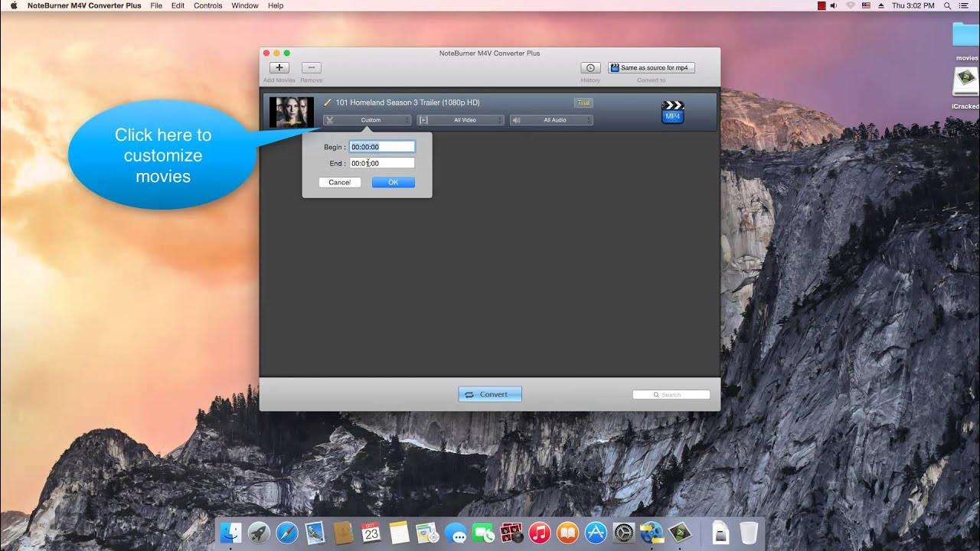Open Notes from the Dock
This screenshot has height=551, width=980.
pos(399,532)
